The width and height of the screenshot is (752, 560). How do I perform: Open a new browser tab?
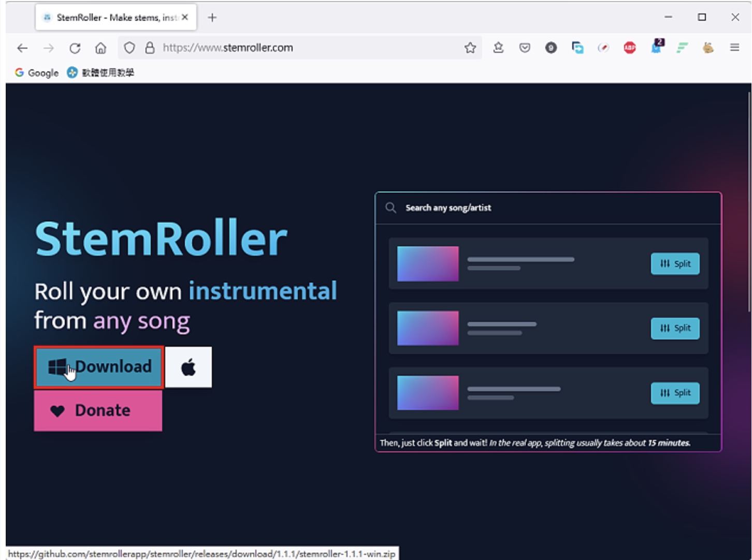[x=212, y=18]
